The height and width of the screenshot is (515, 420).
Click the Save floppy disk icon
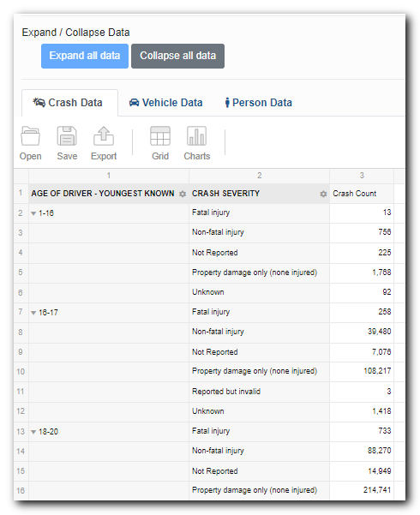[67, 136]
